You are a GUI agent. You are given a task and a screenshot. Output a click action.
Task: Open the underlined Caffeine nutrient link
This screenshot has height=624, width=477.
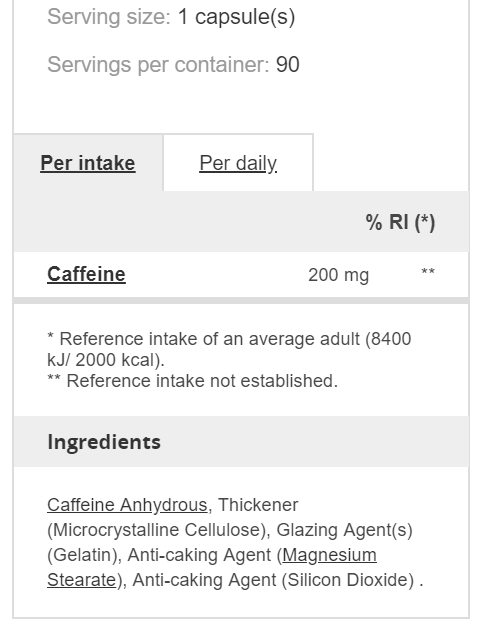click(x=86, y=274)
